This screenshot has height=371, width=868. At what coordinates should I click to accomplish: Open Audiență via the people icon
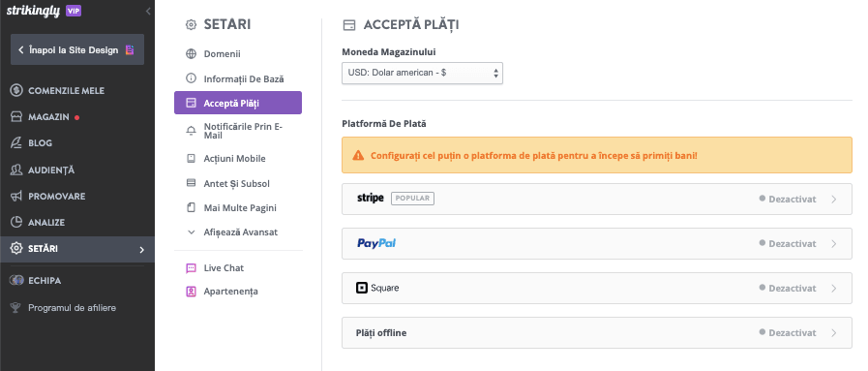16,170
